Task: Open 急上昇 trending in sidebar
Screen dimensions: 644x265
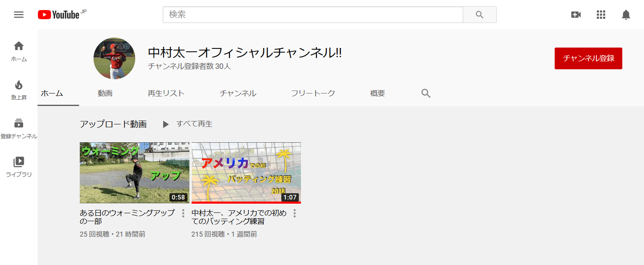Action: 19,90
